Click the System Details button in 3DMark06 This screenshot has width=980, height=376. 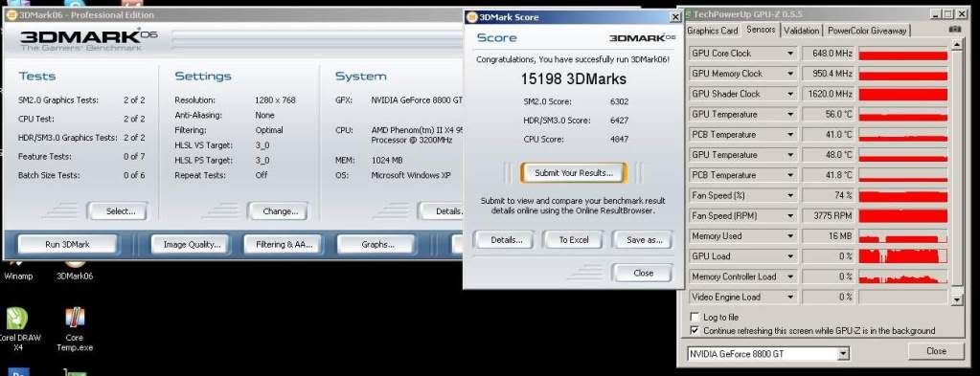(x=442, y=211)
